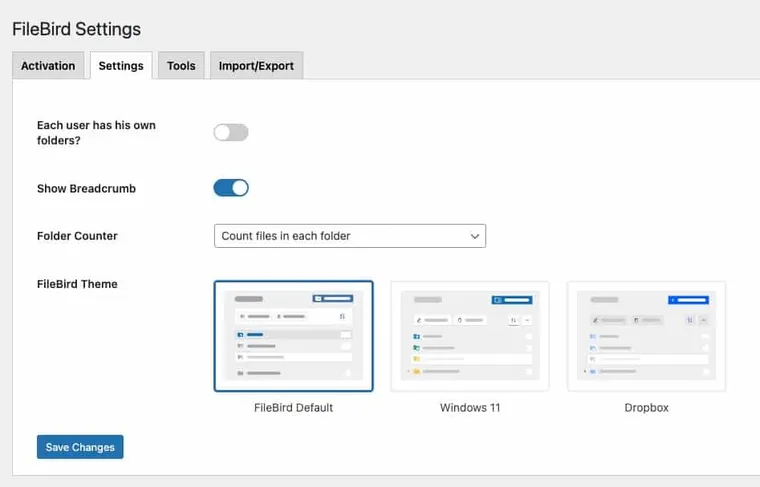Click the 'Each user has his own folders?' label
The height and width of the screenshot is (487, 760).
pyautogui.click(x=96, y=133)
